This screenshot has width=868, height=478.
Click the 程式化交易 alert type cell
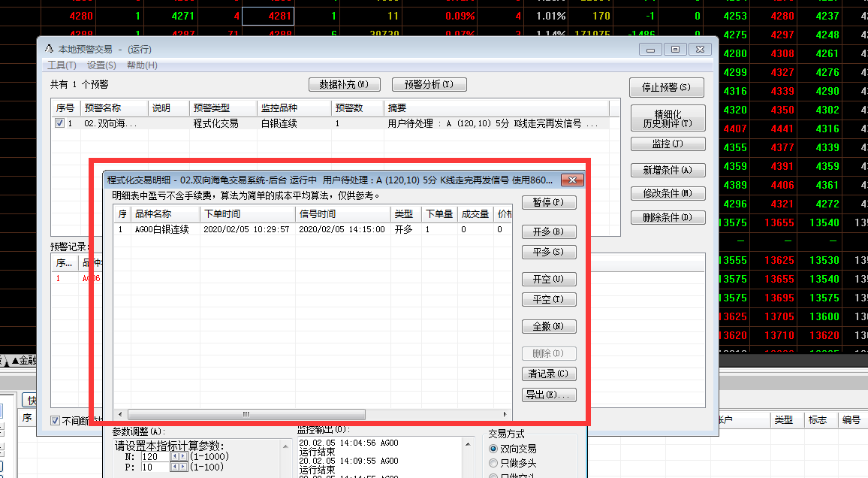click(x=216, y=123)
